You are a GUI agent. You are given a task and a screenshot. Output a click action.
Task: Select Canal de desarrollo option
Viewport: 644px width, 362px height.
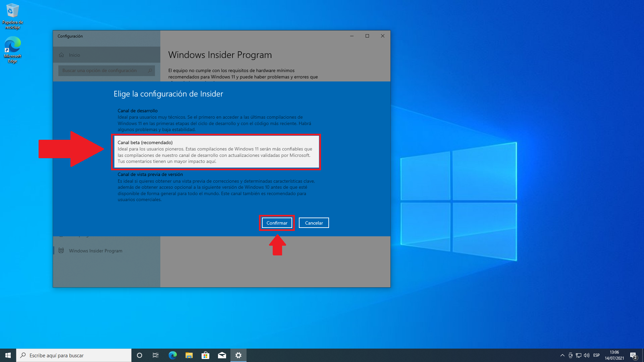(x=215, y=120)
